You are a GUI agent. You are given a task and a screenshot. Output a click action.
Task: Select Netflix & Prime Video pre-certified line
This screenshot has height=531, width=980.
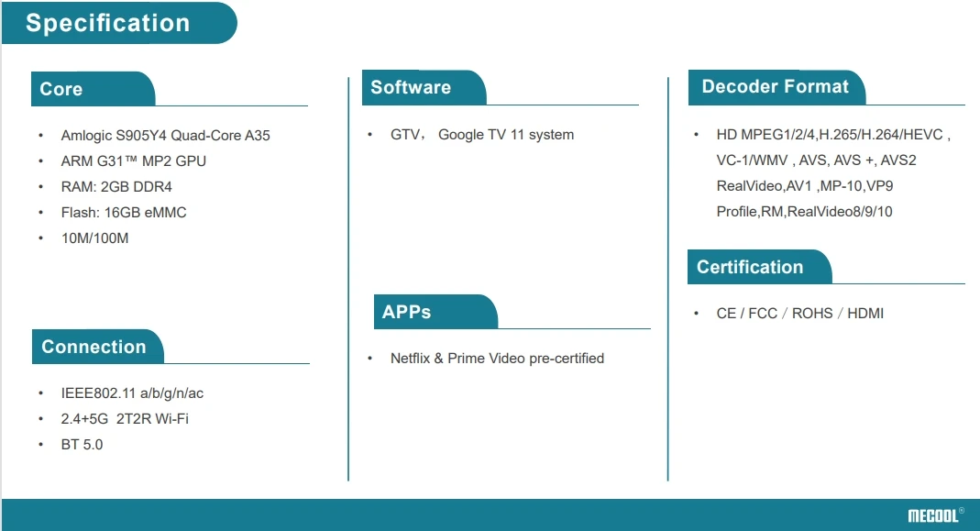pos(497,359)
